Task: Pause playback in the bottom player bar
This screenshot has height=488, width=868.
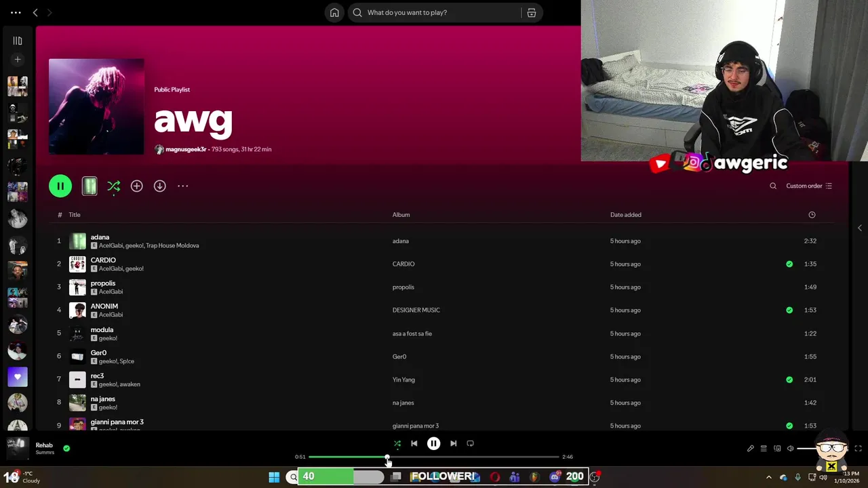Action: coord(433,443)
